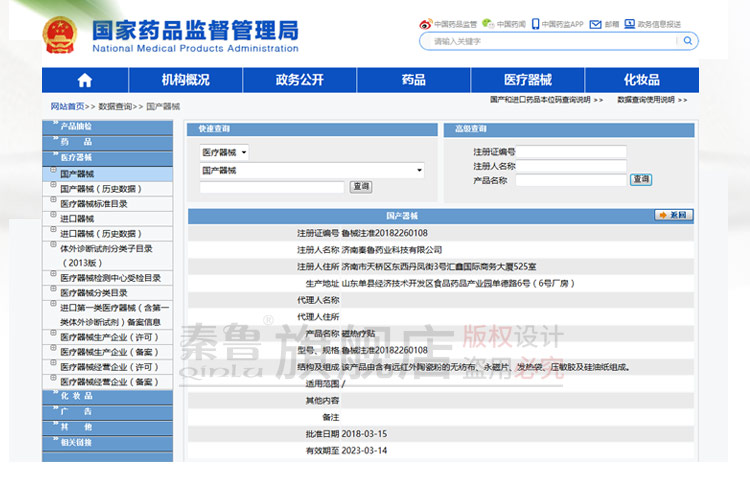Expand the 其他 sidebar section
Screen dimensions: 750x480
108,427
